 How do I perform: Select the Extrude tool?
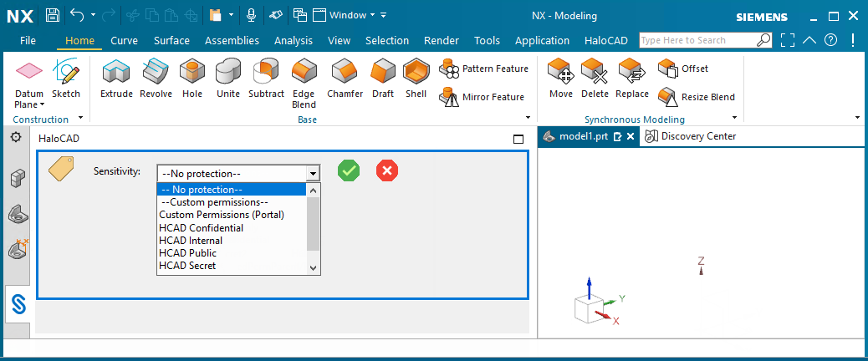point(116,80)
